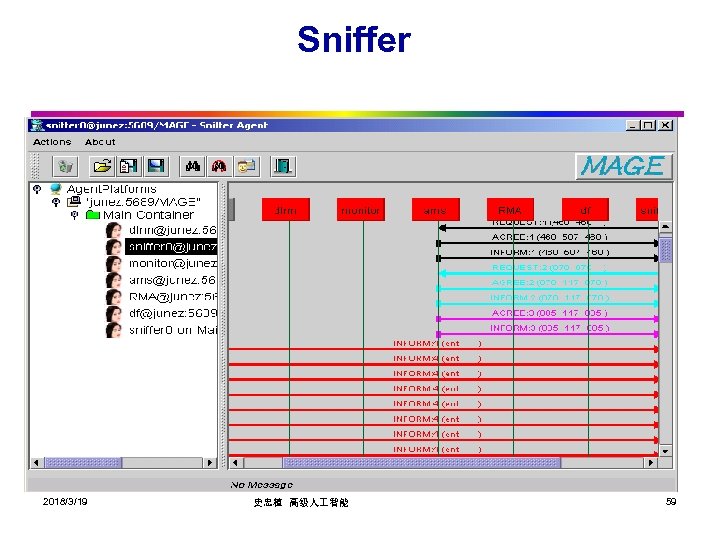The width and height of the screenshot is (720, 540).
Task: Click the red ams agent box
Action: coord(436,210)
